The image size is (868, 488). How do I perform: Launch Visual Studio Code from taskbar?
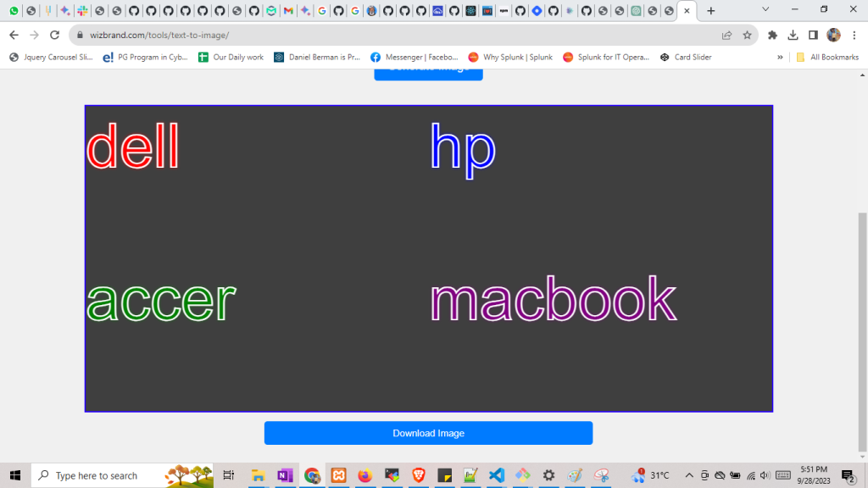[497, 475]
